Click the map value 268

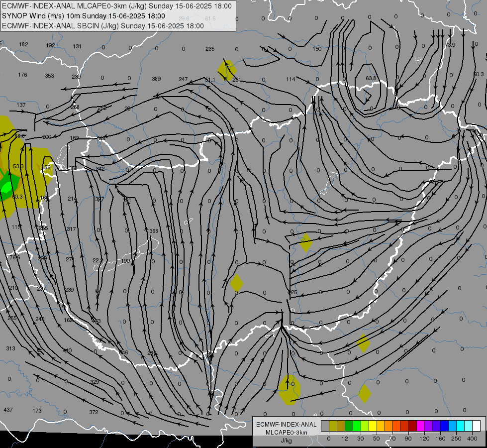(75, 107)
